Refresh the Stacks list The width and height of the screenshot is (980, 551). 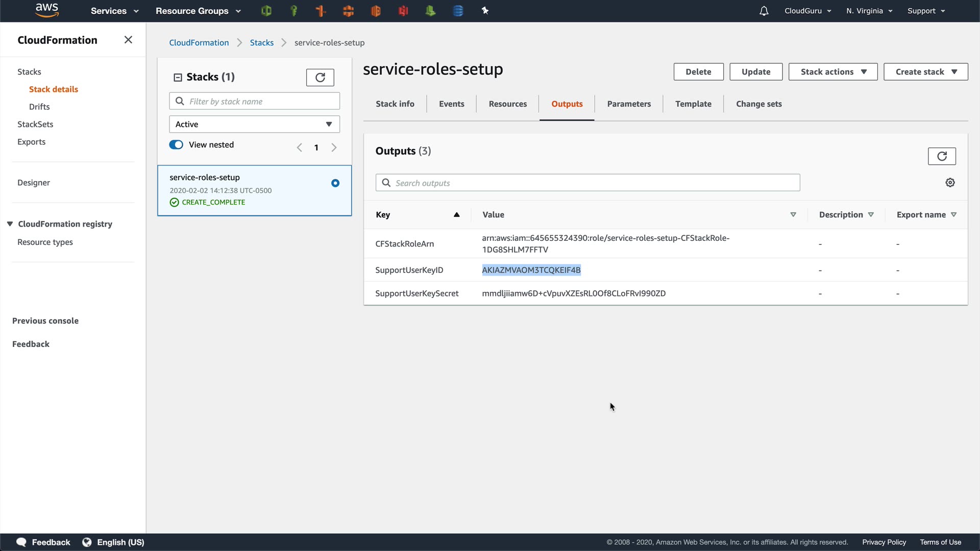(320, 78)
